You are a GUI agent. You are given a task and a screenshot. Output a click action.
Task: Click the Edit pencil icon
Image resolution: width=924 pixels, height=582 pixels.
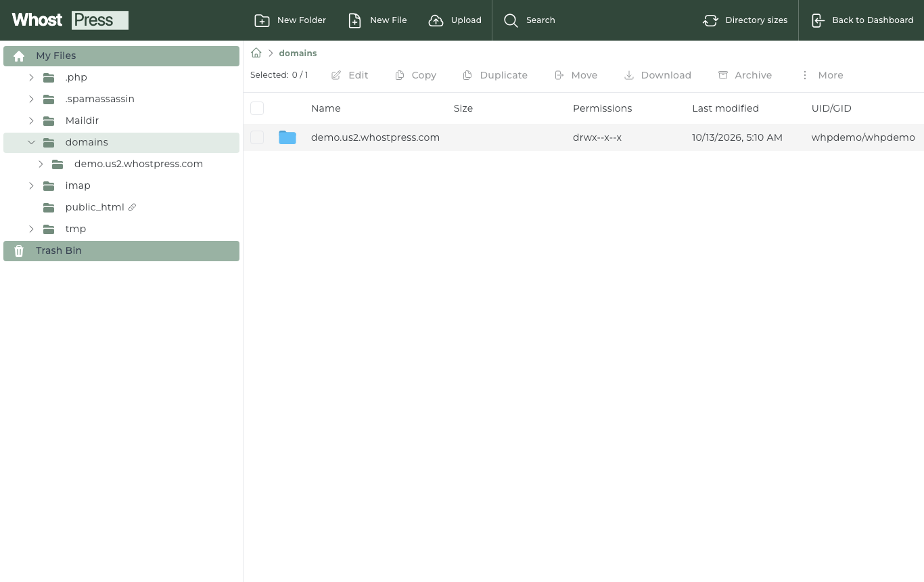(336, 75)
